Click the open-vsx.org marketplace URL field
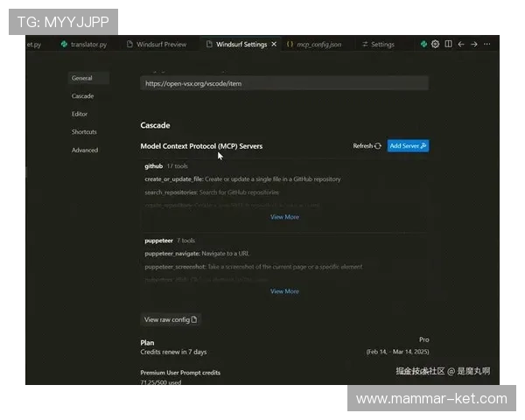The width and height of the screenshot is (525, 420). pos(284,83)
